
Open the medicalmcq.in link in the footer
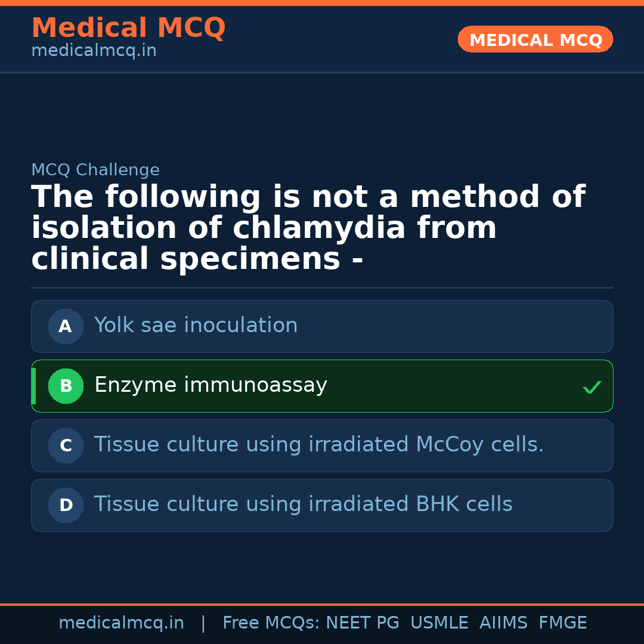tap(121, 623)
